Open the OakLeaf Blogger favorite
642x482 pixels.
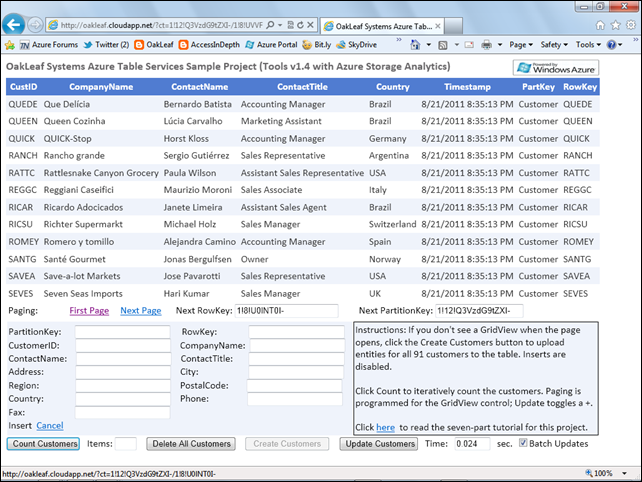click(154, 45)
